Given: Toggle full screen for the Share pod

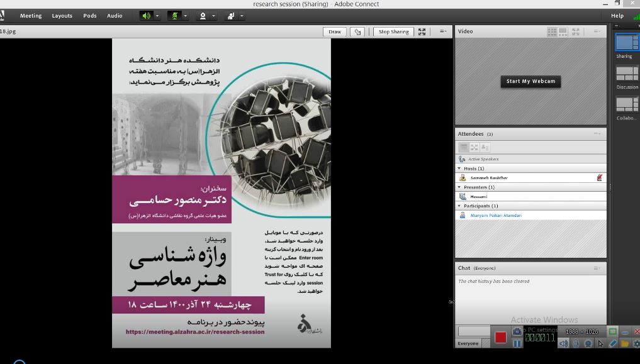Looking at the screenshot, I should tap(422, 31).
